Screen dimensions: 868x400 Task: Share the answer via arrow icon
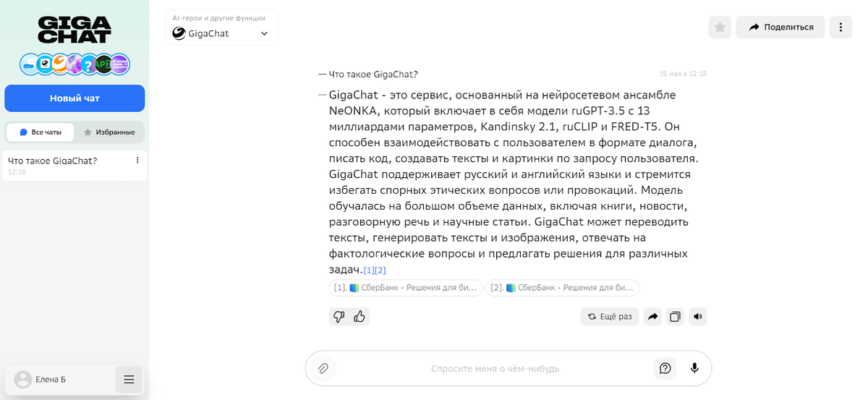pos(652,317)
